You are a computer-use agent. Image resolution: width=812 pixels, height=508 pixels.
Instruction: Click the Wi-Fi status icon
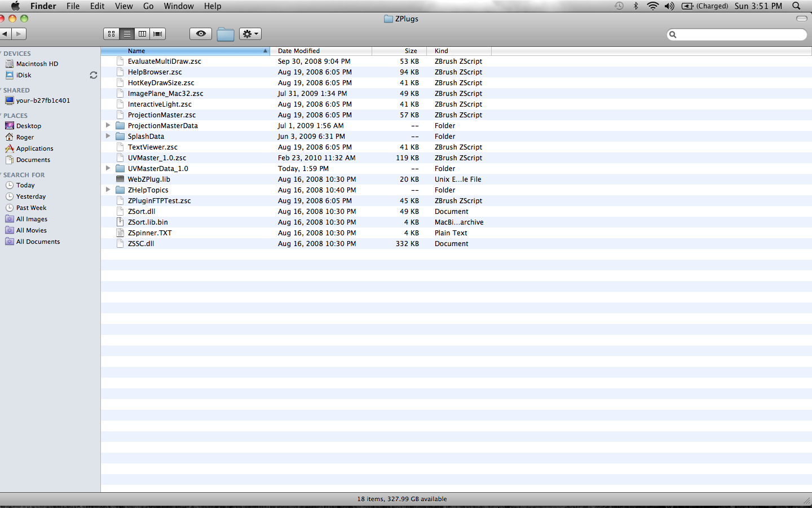(652, 6)
